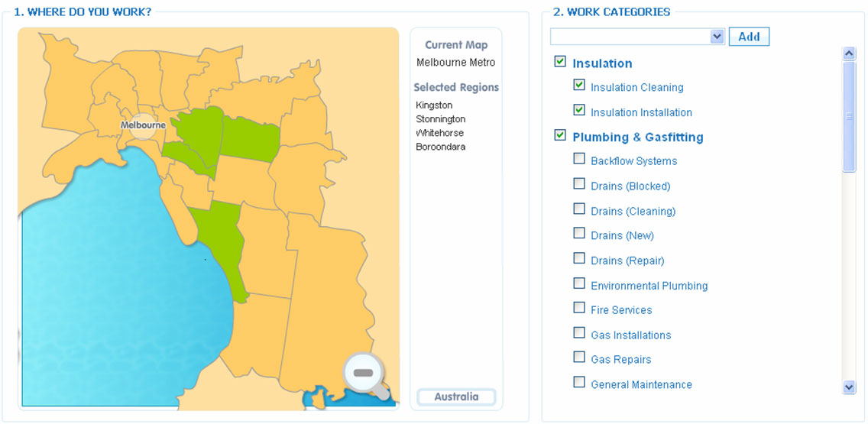Click the category list scrollbar thumb
The height and width of the screenshot is (424, 868).
click(x=849, y=116)
